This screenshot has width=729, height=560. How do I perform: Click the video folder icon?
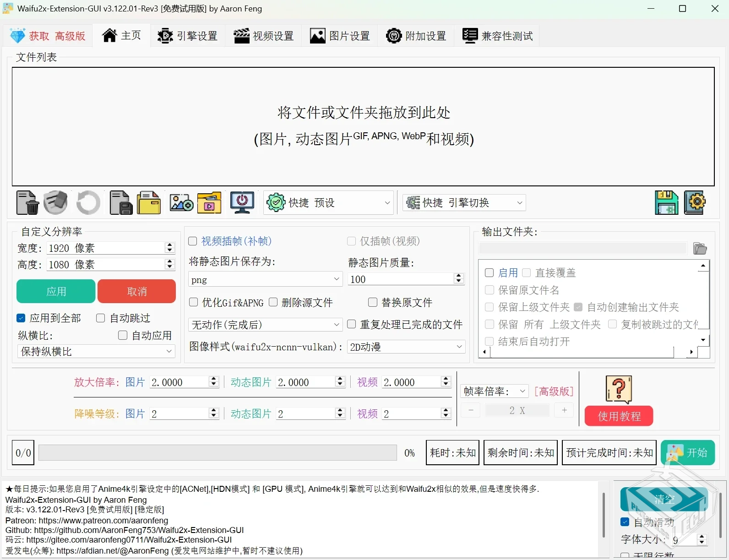coord(209,203)
